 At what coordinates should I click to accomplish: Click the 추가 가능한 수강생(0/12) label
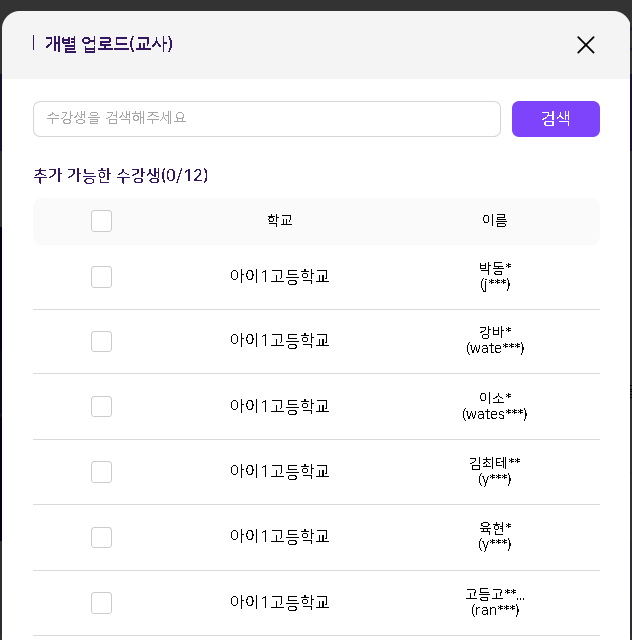pyautogui.click(x=121, y=176)
